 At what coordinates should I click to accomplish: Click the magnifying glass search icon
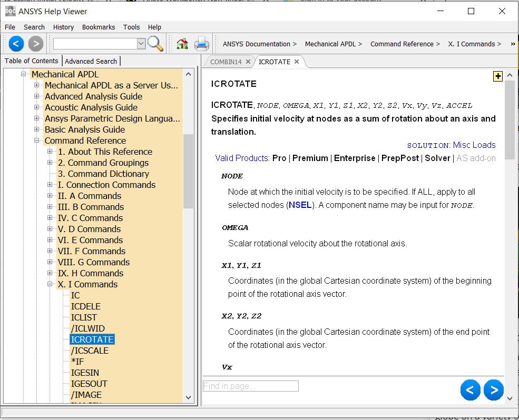point(155,44)
